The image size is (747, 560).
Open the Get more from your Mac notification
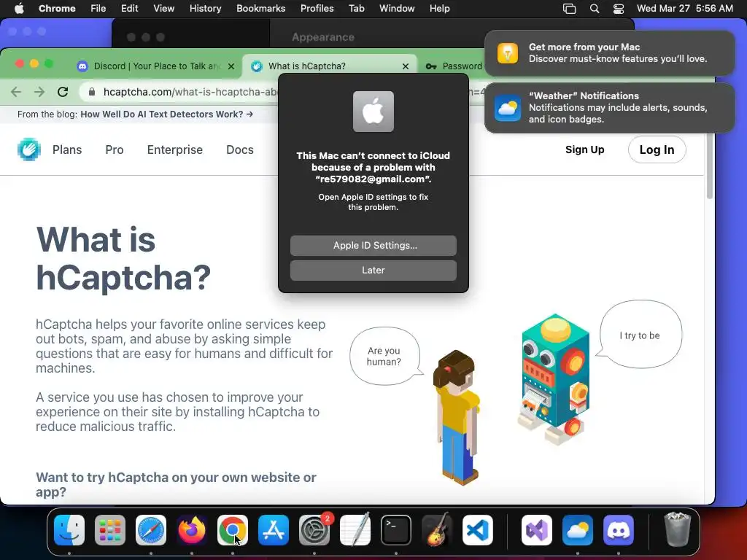(609, 52)
